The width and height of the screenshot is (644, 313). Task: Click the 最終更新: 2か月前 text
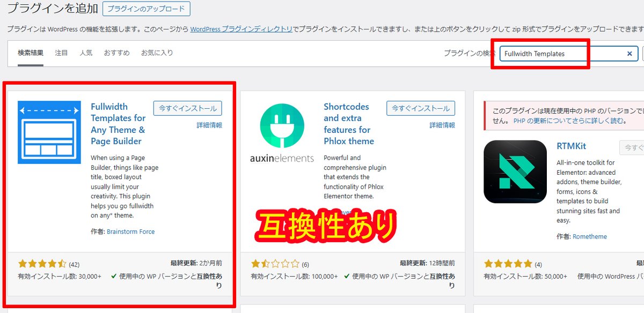[196, 263]
